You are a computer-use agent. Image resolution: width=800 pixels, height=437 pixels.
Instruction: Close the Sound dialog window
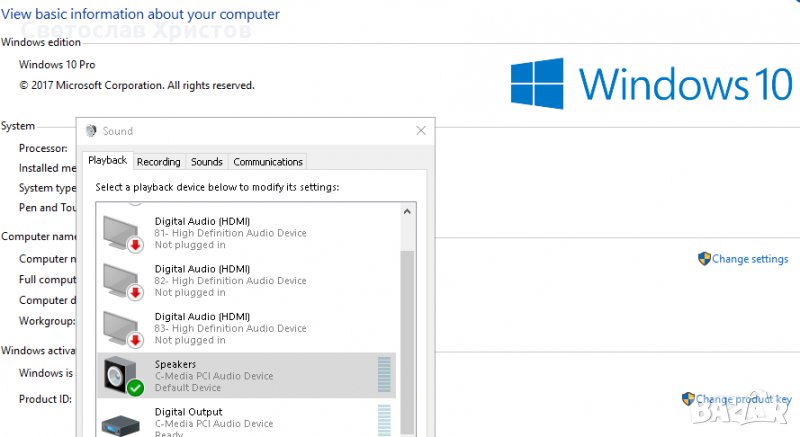[x=421, y=130]
